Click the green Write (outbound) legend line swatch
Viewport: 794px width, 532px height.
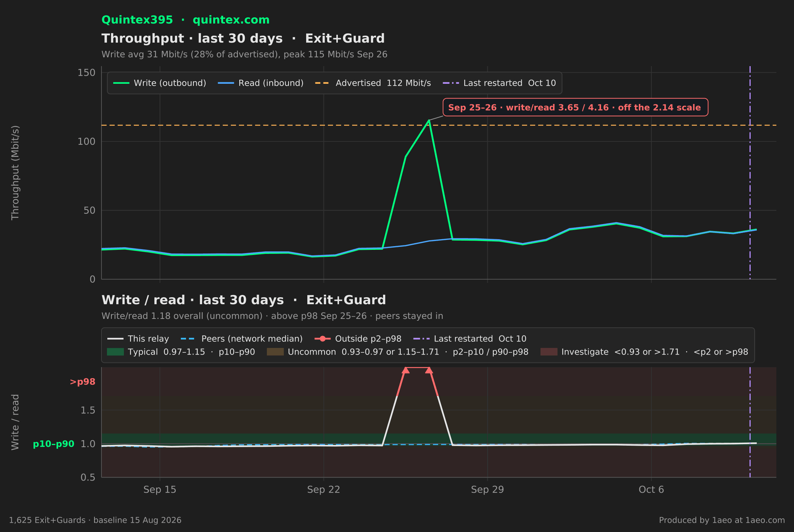tap(121, 83)
